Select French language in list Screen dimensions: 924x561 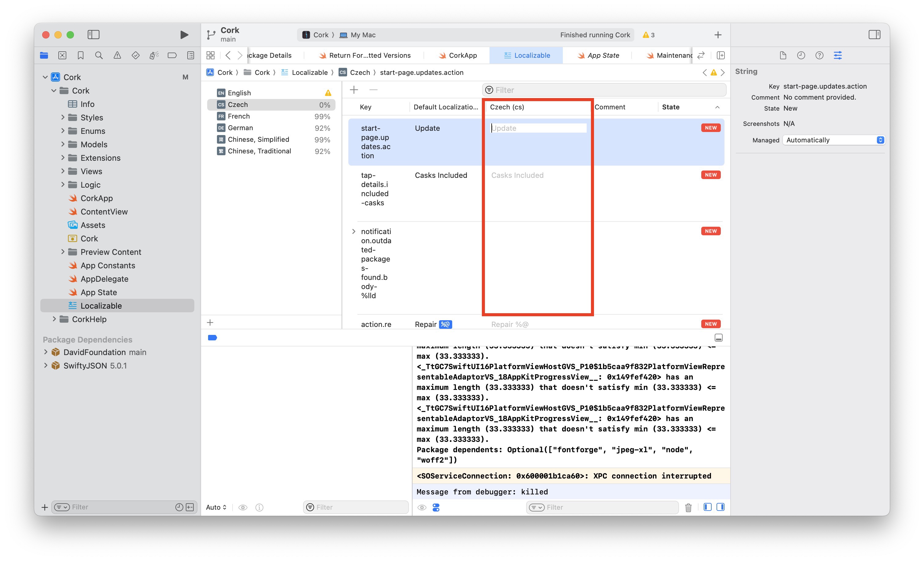[239, 116]
